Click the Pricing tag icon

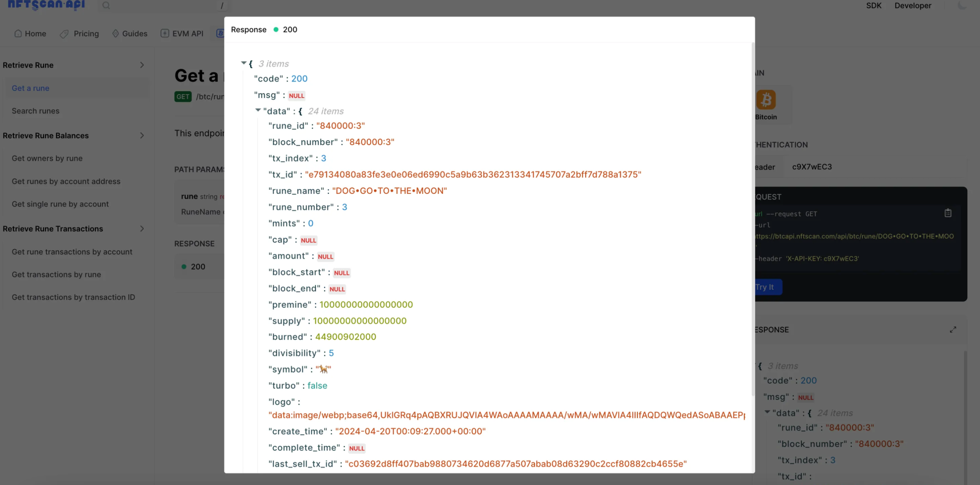64,34
